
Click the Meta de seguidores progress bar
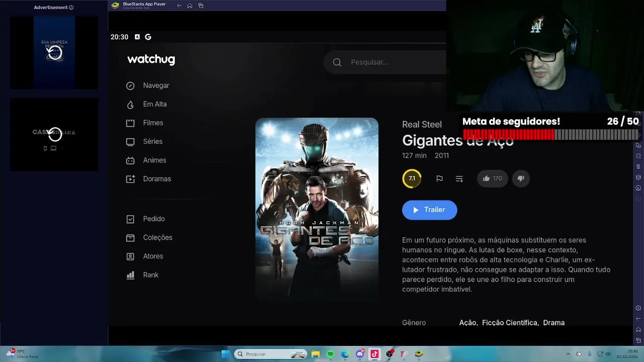(x=550, y=134)
